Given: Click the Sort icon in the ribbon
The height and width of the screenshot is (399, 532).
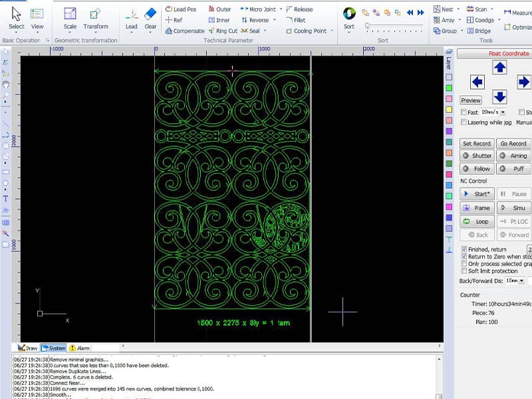Looking at the screenshot, I should point(349,15).
